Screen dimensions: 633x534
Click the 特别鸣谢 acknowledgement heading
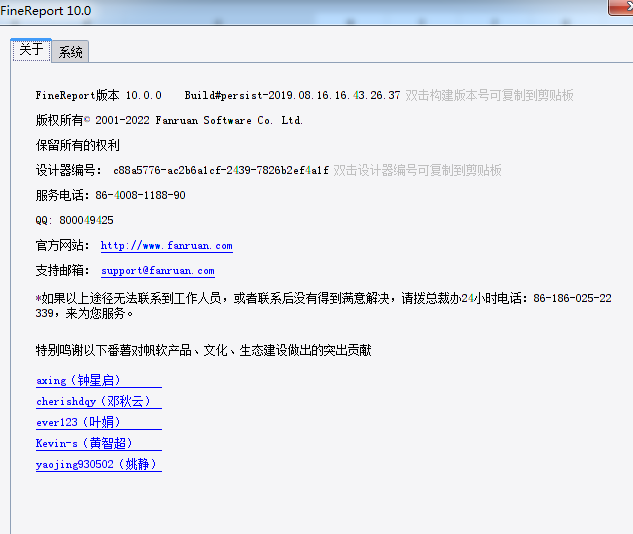point(203,350)
